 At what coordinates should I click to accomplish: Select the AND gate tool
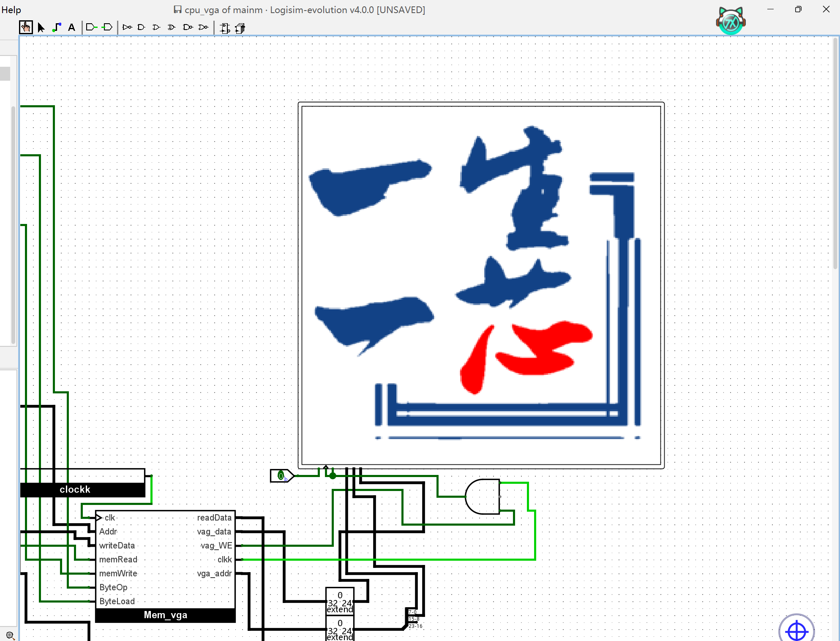(x=141, y=27)
